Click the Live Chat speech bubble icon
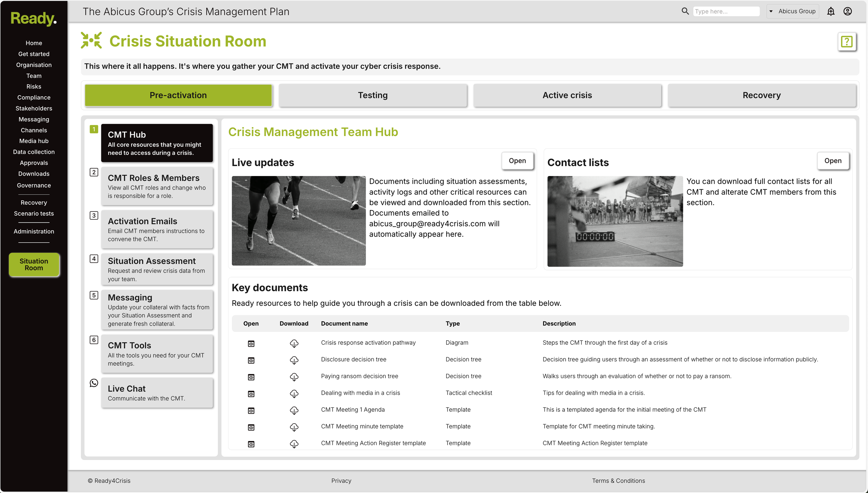Viewport: 868px width, 493px height. [x=94, y=383]
